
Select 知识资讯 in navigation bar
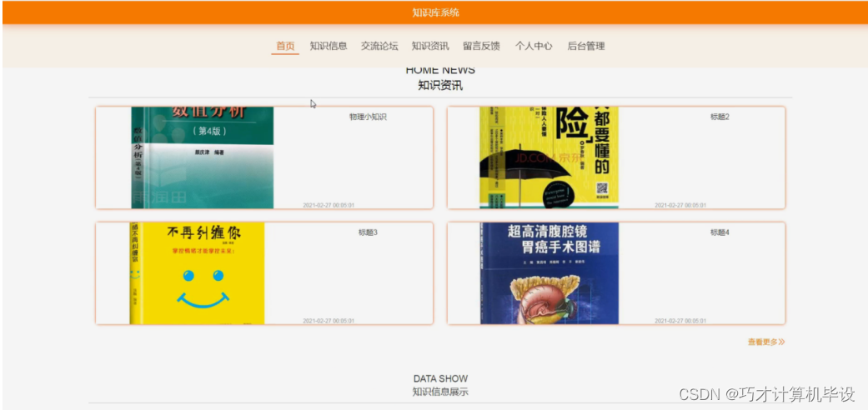pos(430,46)
